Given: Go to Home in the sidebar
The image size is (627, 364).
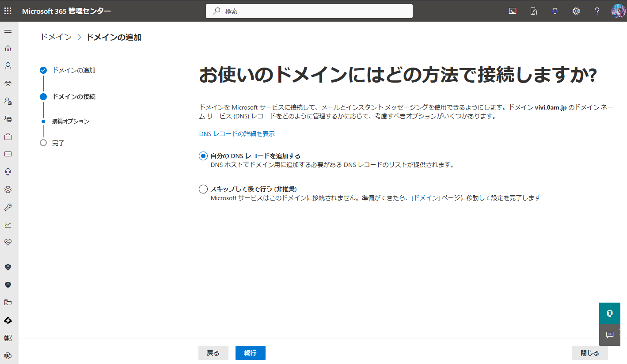Looking at the screenshot, I should [x=8, y=48].
